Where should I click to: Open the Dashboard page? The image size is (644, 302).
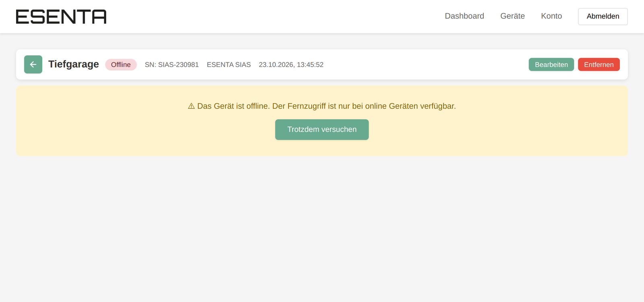point(464,16)
